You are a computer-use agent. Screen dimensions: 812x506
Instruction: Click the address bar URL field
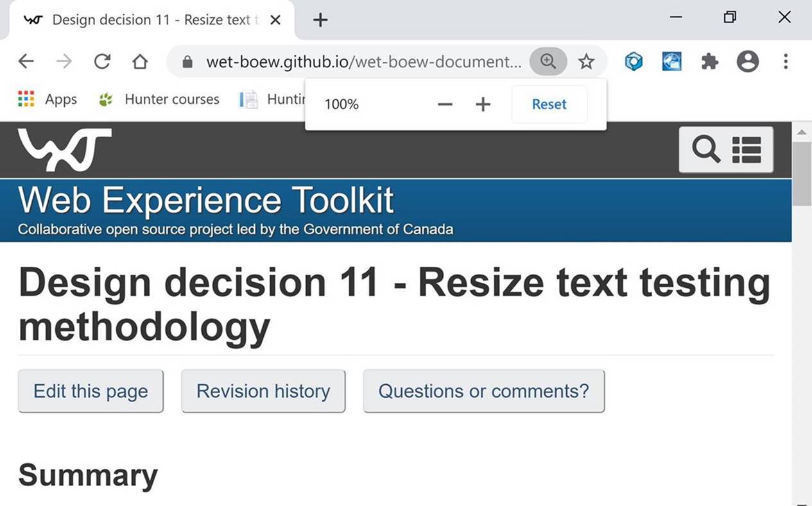pyautogui.click(x=363, y=62)
